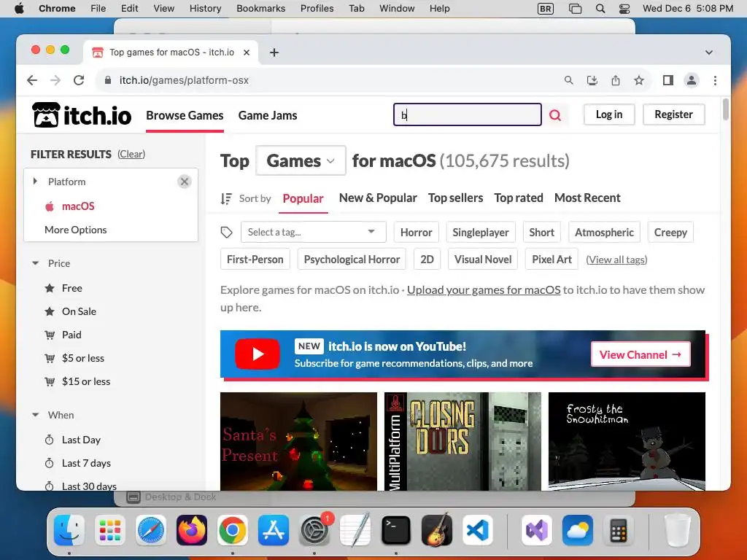This screenshot has height=560, width=747.
Task: Click More Options under Platform
Action: click(x=75, y=230)
